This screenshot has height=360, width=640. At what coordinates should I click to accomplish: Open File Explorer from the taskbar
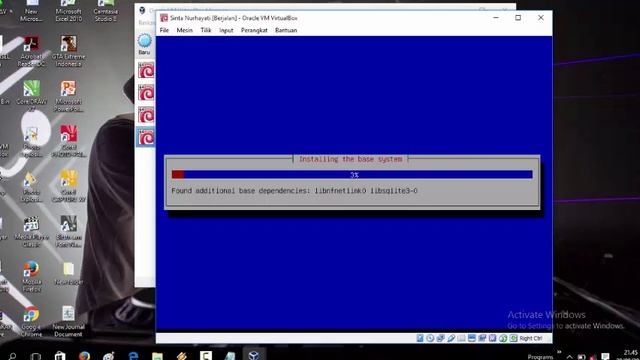pyautogui.click(x=157, y=356)
